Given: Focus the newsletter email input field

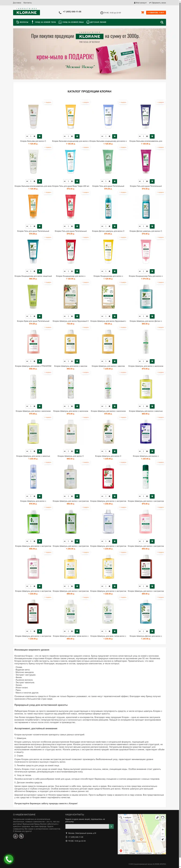Looking at the screenshot, I should 87,826.
